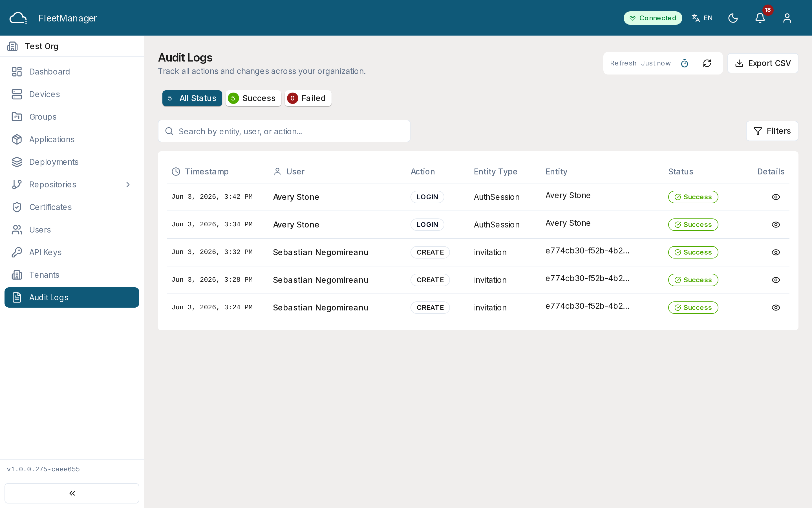812x508 pixels.
Task: Click the Test Org building icon
Action: (x=13, y=46)
